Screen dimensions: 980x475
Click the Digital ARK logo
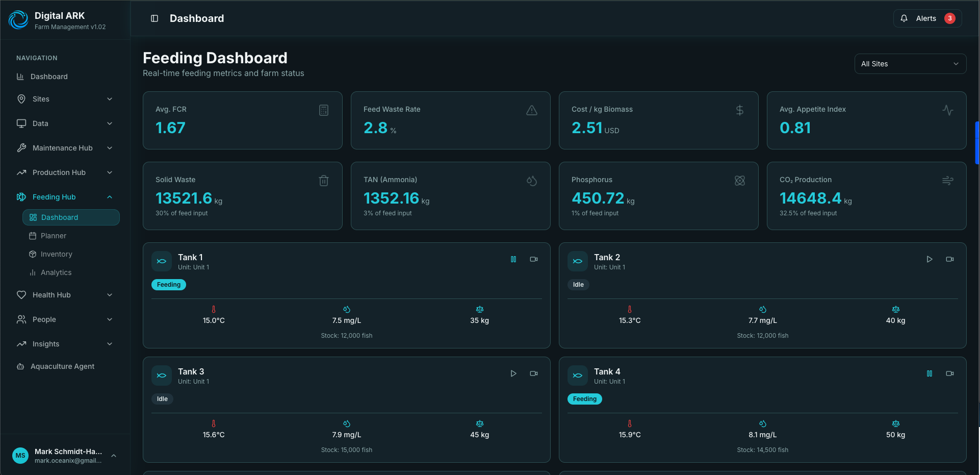click(18, 20)
